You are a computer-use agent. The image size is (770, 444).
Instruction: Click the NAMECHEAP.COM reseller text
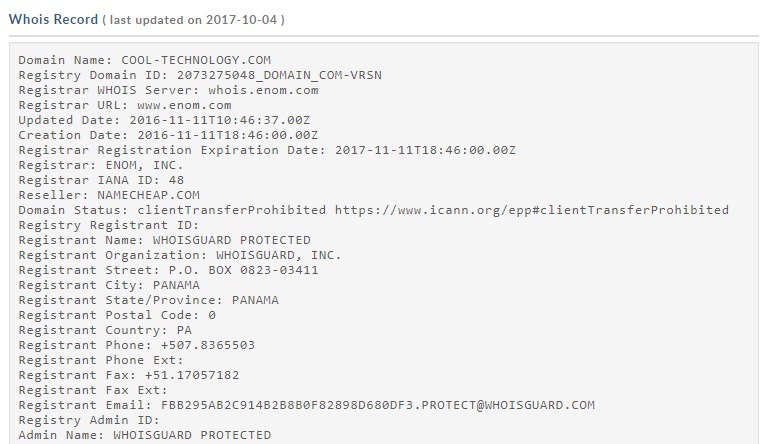coord(148,195)
